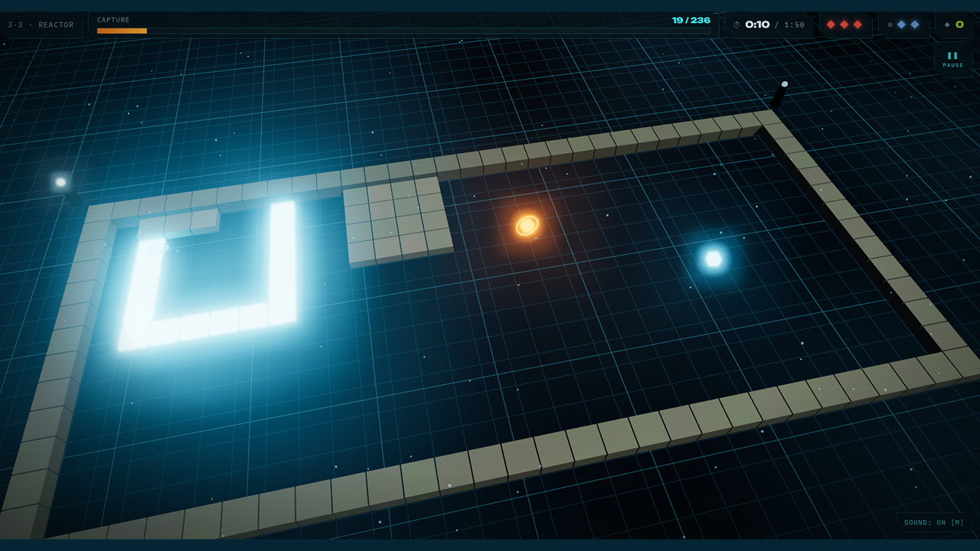Click the 19 / 236 capture counter

(691, 20)
